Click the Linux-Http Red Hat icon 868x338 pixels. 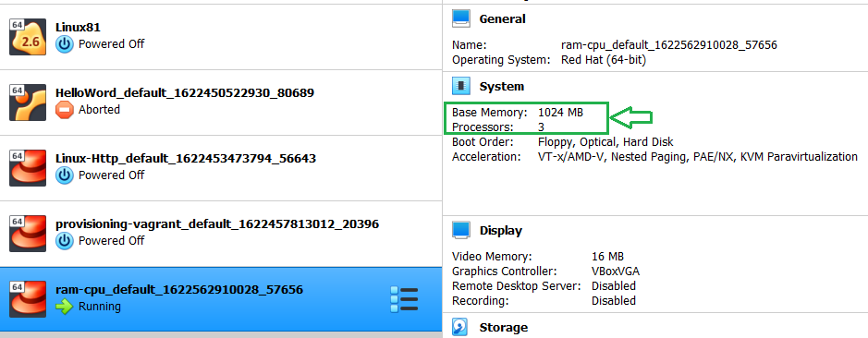pos(28,168)
